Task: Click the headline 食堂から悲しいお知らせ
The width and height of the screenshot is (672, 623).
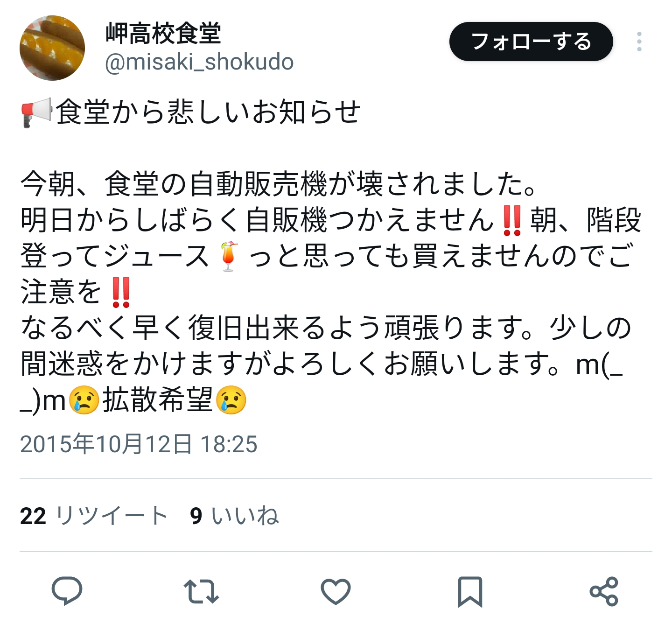Action: (x=208, y=112)
